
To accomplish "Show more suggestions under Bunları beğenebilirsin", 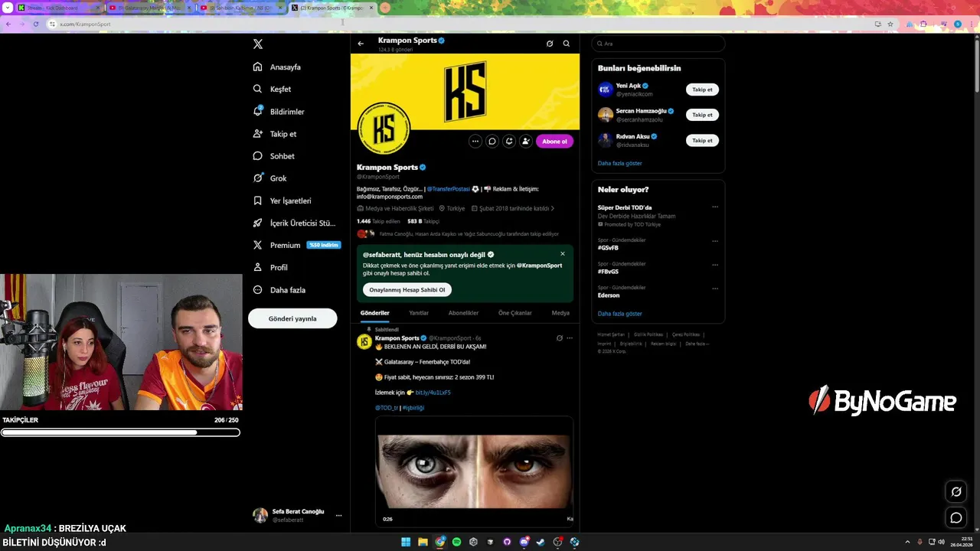I will [620, 164].
